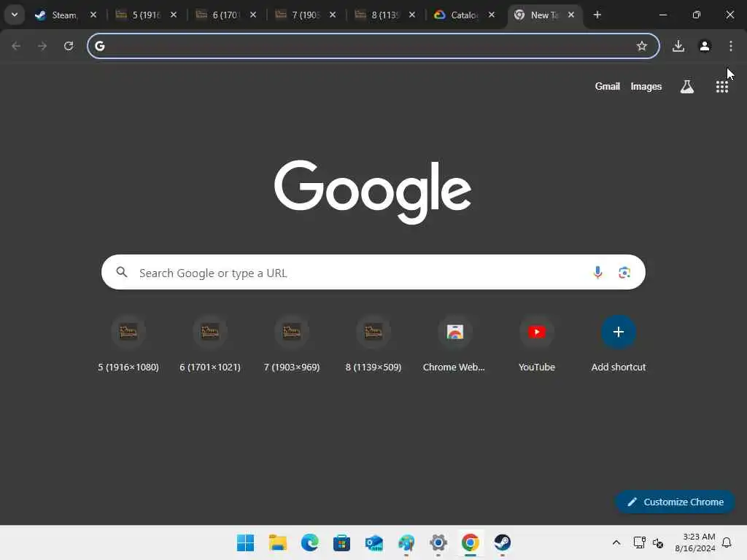Open Microsoft Store from taskbar
This screenshot has height=560, width=747.
click(341, 542)
